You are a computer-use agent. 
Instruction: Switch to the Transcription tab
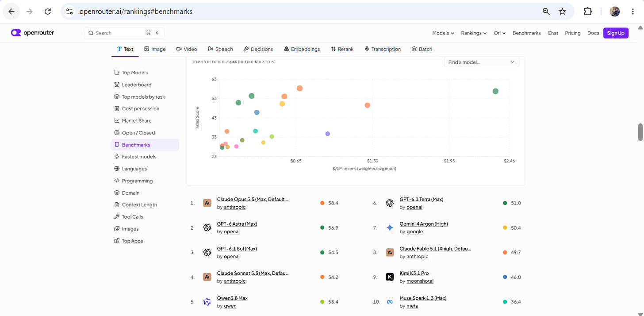(383, 49)
